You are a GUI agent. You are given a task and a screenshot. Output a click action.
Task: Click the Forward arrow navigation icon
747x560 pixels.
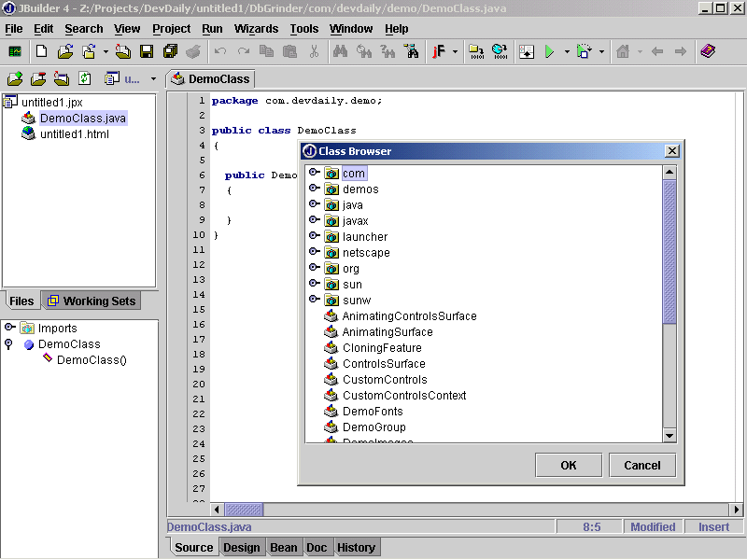point(681,51)
